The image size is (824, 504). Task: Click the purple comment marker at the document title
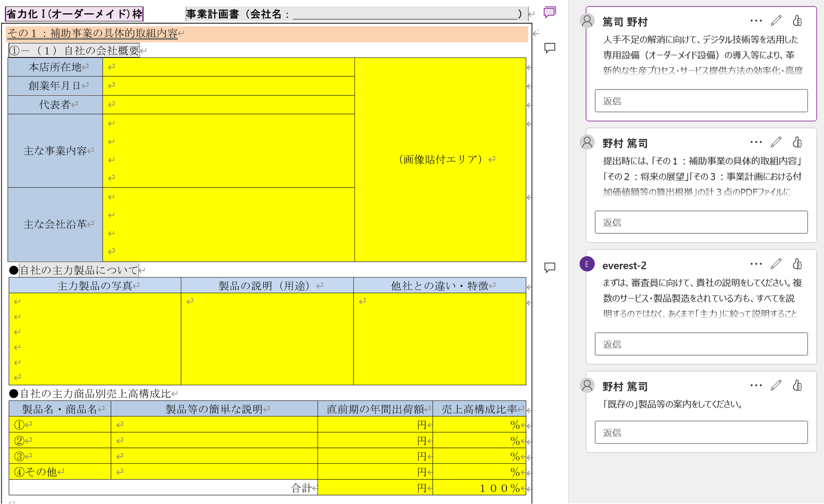click(549, 12)
